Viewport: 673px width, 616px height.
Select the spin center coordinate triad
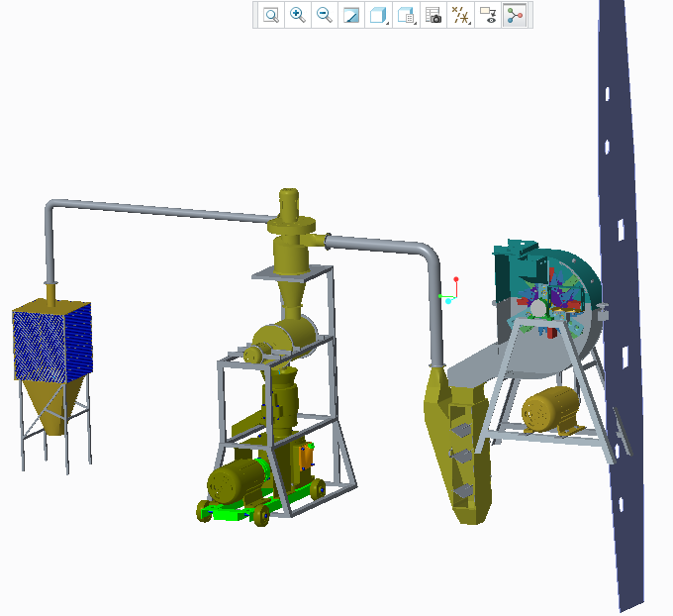click(x=449, y=291)
